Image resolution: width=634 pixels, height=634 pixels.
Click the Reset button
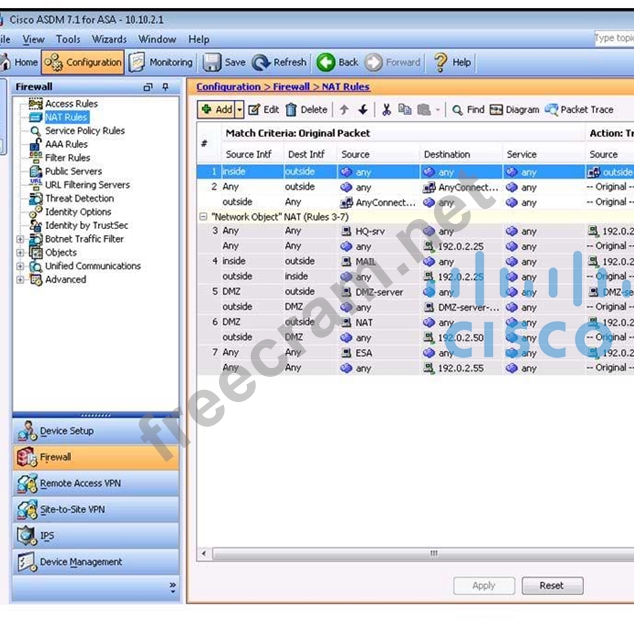pyautogui.click(x=551, y=586)
